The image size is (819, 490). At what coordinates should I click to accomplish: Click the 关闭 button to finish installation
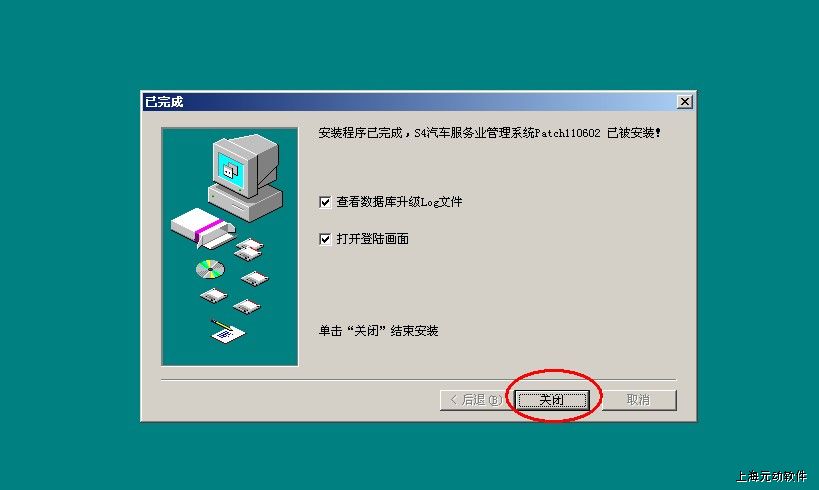click(x=552, y=400)
